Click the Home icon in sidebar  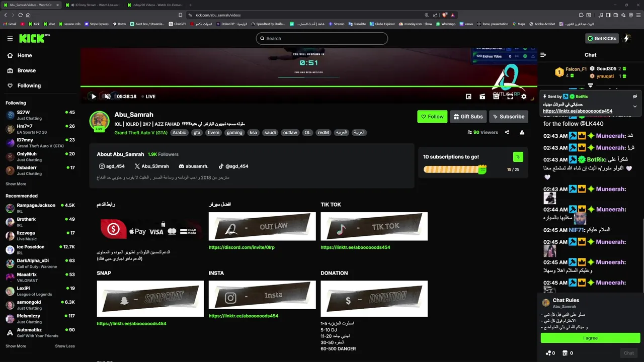[10, 55]
